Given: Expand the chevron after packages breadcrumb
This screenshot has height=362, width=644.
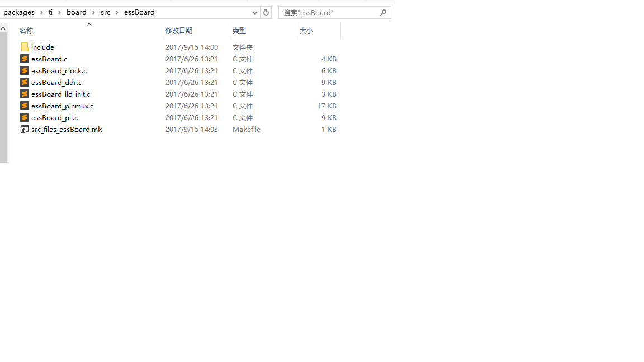Looking at the screenshot, I should (41, 13).
